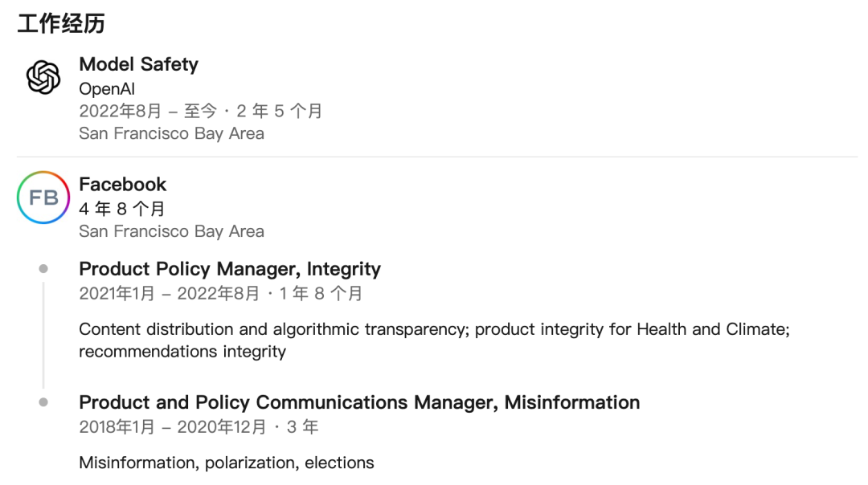This screenshot has width=868, height=485.
Task: Click the Content distribution description text
Action: [x=434, y=329]
